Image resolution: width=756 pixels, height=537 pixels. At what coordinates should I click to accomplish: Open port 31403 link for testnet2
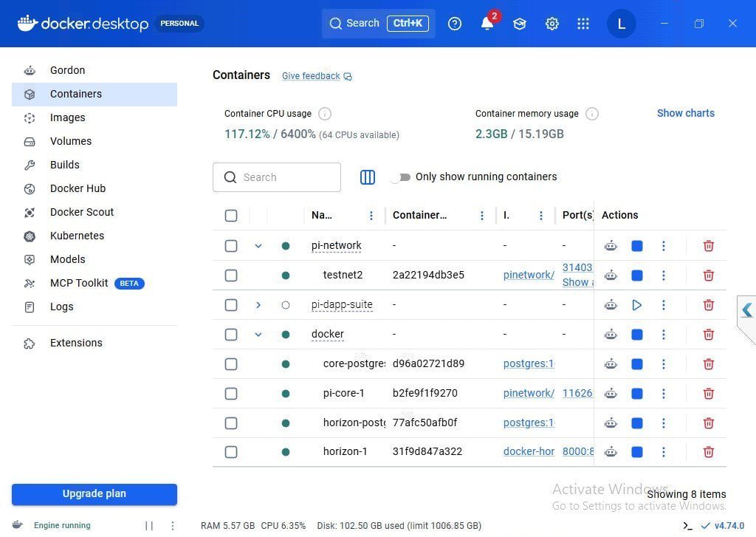pyautogui.click(x=577, y=268)
